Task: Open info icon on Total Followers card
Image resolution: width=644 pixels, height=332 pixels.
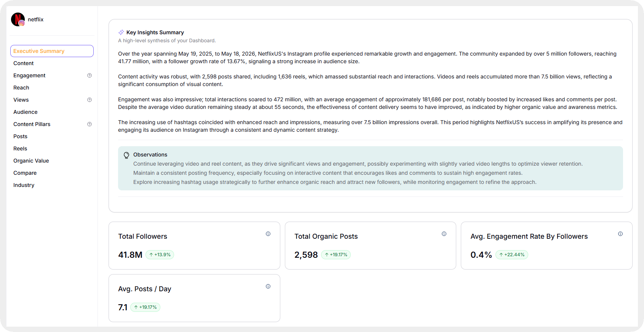Action: coord(268,234)
